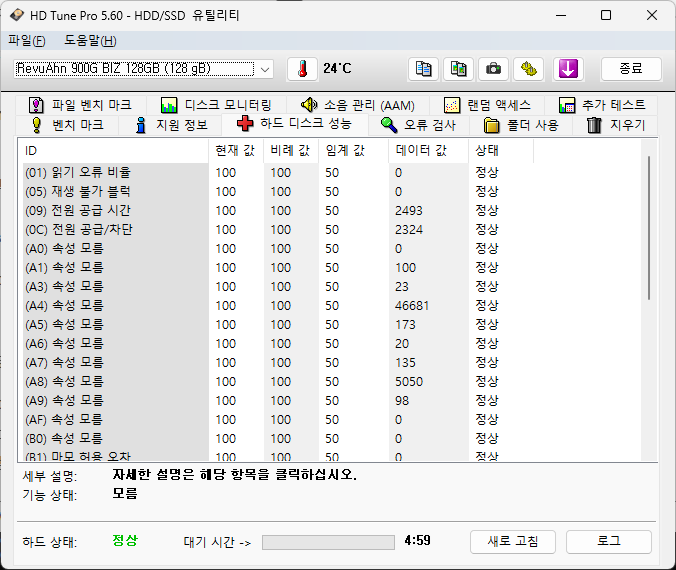This screenshot has width=676, height=570.
Task: Open the 파일 벤치 마크 tab
Action: pos(80,105)
